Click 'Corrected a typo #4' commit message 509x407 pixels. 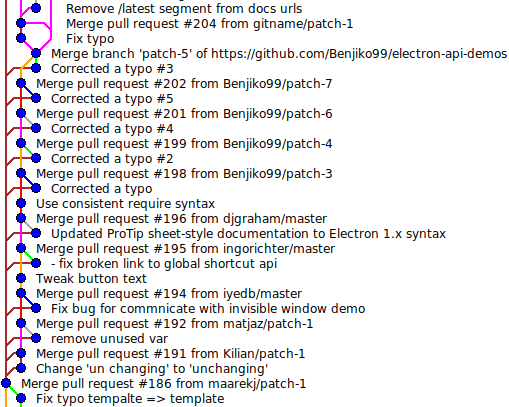click(x=112, y=129)
